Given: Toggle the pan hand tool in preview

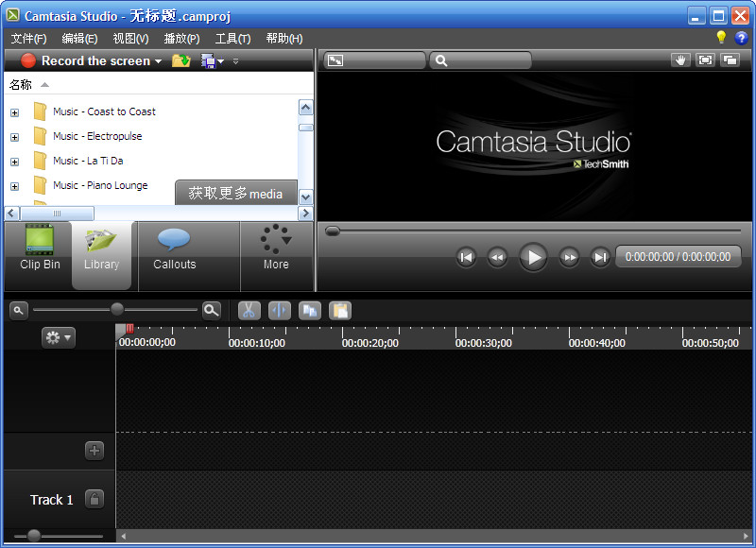Looking at the screenshot, I should [680, 60].
